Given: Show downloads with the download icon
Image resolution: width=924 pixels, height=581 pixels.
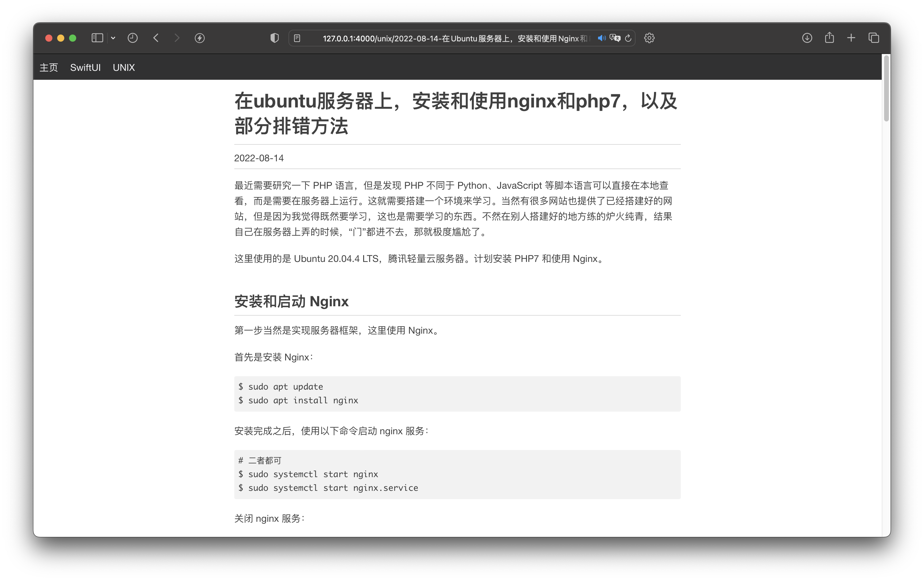Looking at the screenshot, I should (807, 38).
